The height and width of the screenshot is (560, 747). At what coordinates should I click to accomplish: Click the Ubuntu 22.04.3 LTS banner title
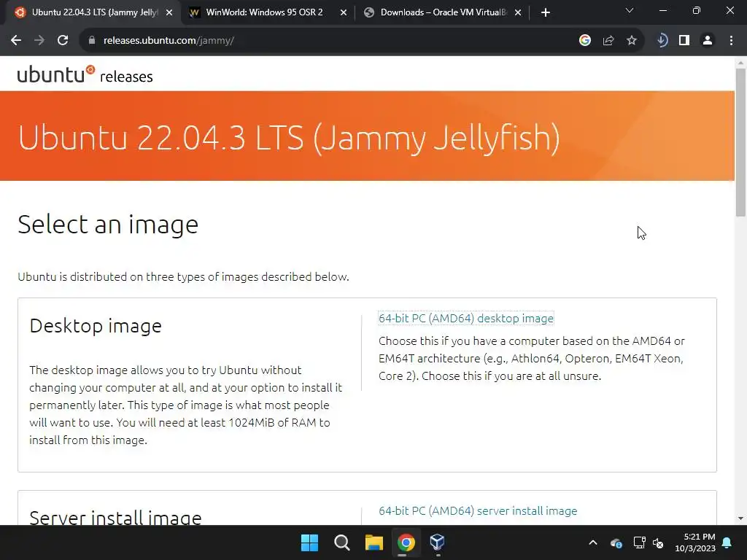(x=289, y=138)
